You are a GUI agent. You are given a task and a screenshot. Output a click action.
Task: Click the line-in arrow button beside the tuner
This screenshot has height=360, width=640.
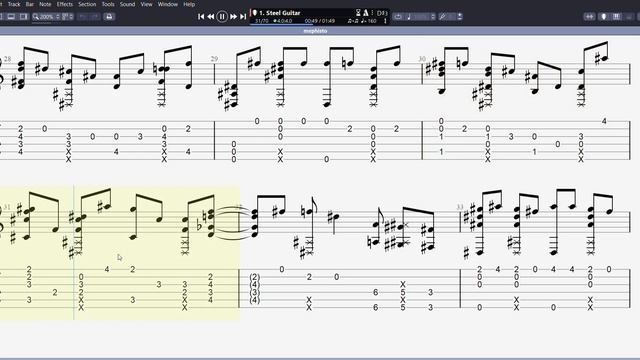[x=460, y=16]
